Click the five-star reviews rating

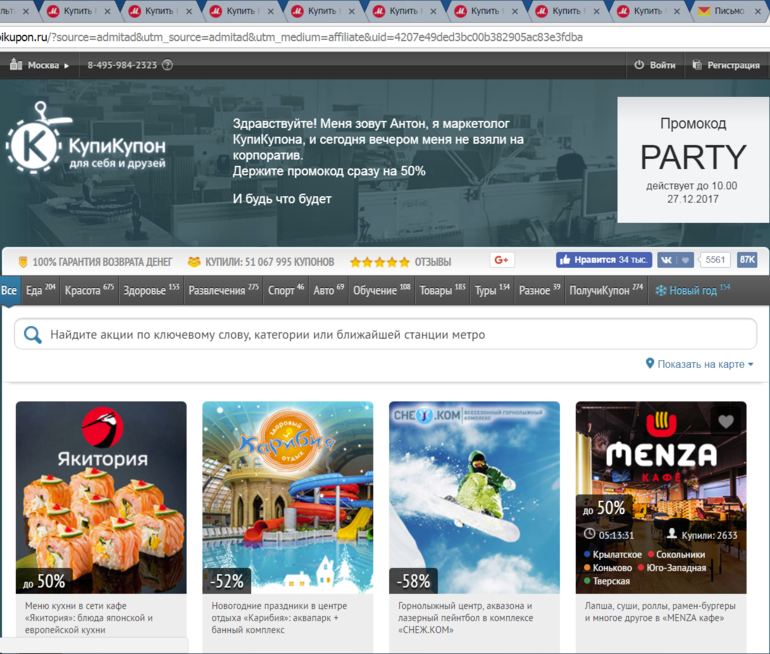coord(378,262)
